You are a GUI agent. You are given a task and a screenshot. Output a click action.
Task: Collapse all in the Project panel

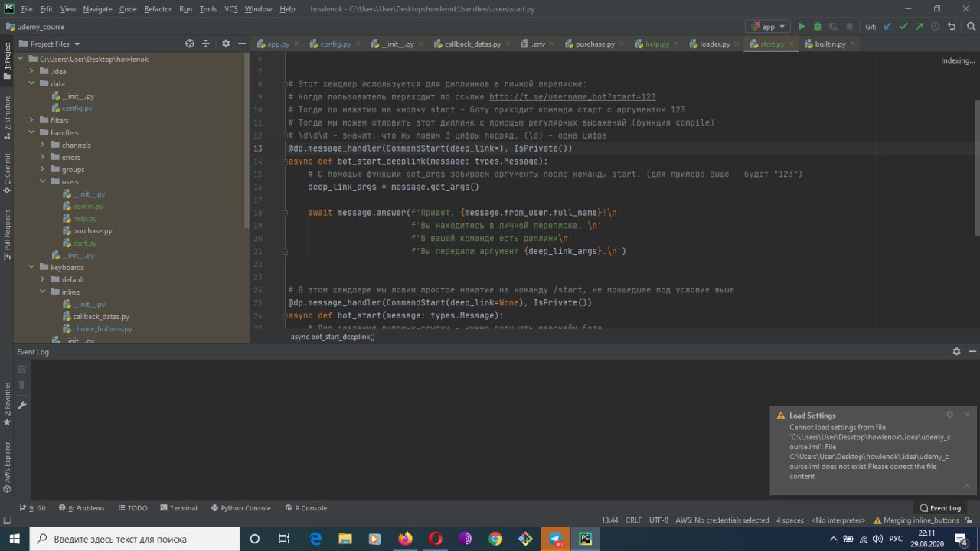(207, 44)
